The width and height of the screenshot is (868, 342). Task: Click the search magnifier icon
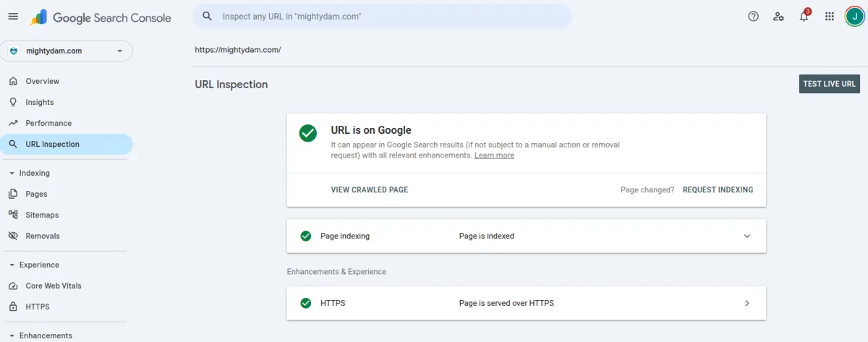click(x=207, y=16)
